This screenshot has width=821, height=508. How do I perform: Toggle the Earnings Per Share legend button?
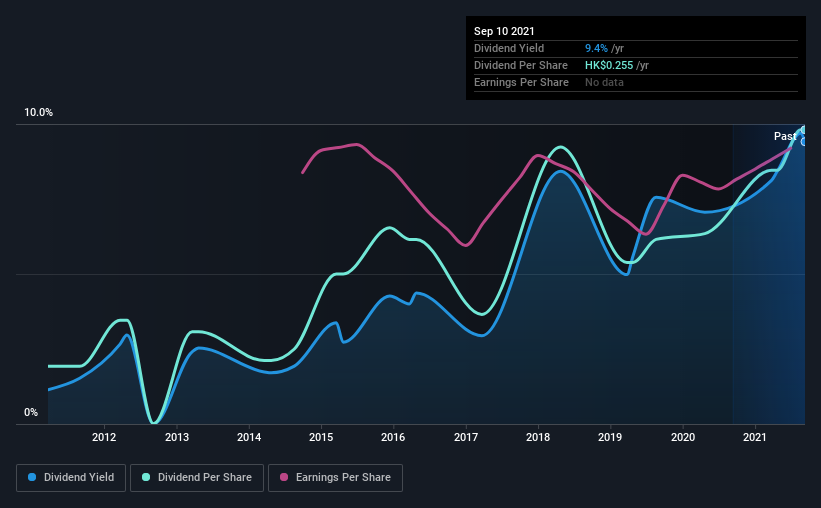pyautogui.click(x=335, y=478)
